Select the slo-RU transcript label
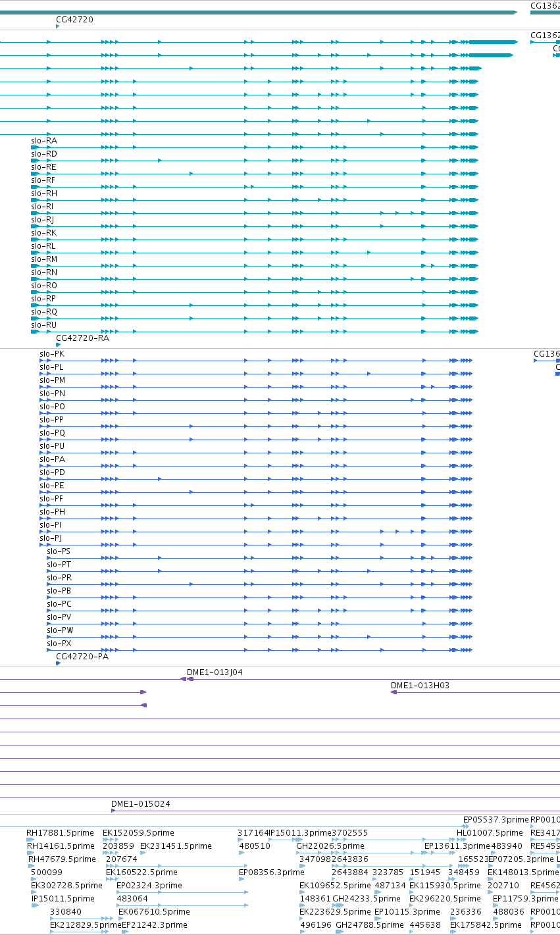The width and height of the screenshot is (560, 935). click(44, 325)
